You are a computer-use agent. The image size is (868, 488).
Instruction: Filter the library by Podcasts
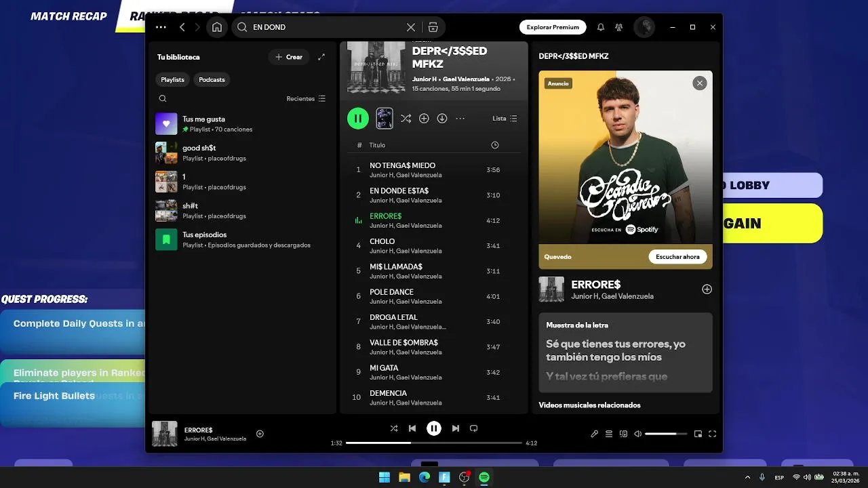pos(212,79)
